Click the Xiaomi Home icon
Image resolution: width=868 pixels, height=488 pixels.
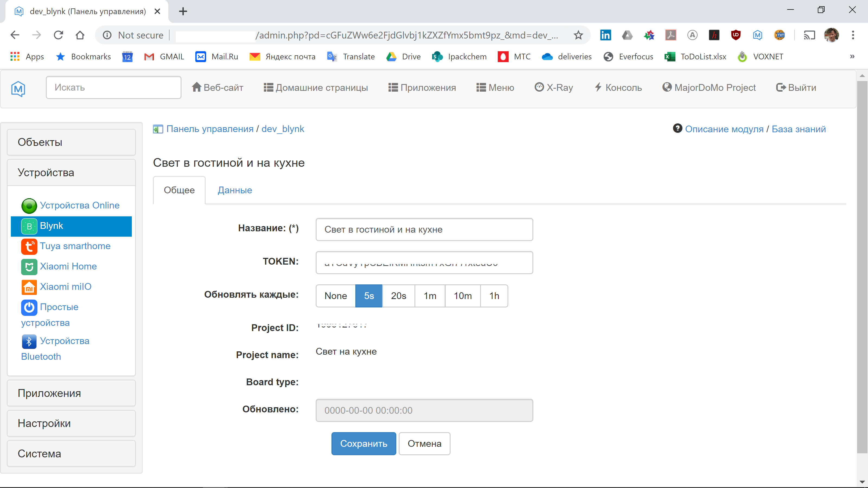pos(29,267)
